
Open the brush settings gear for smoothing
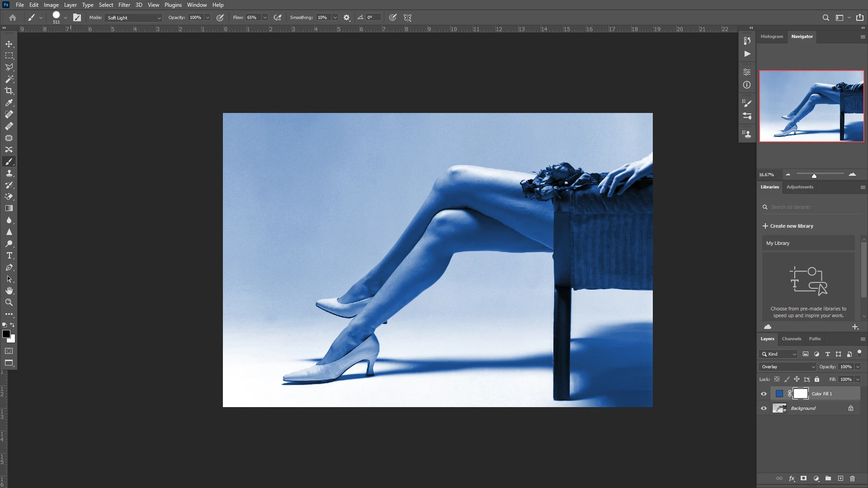point(347,18)
